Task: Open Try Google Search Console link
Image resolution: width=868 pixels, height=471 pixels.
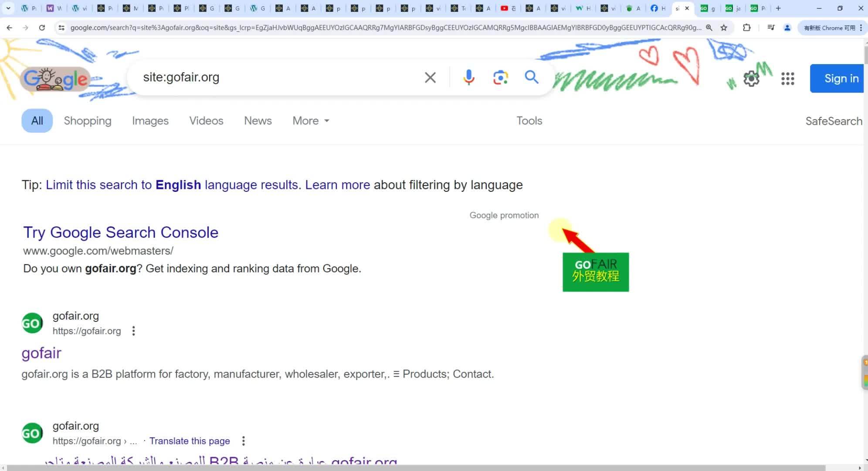Action: click(121, 232)
